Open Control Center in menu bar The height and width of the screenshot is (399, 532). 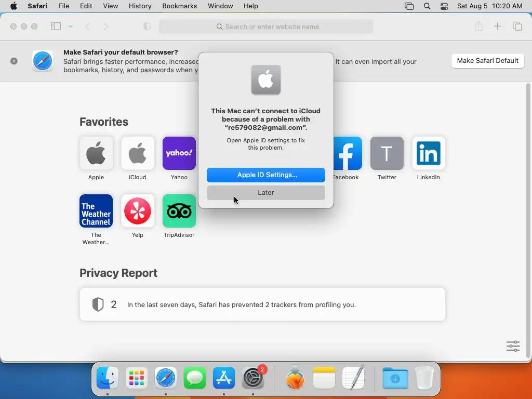(444, 6)
